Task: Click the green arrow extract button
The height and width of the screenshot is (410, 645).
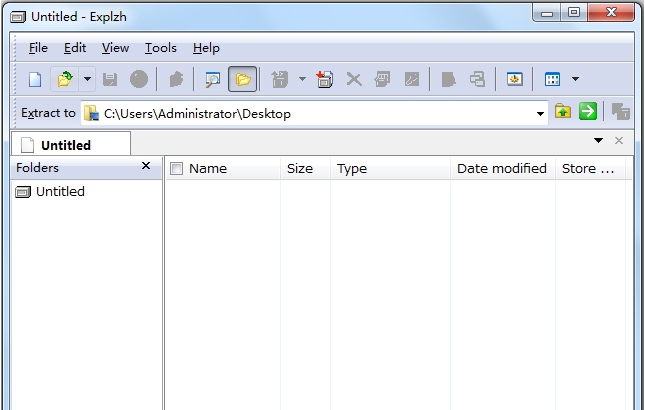Action: (587, 111)
